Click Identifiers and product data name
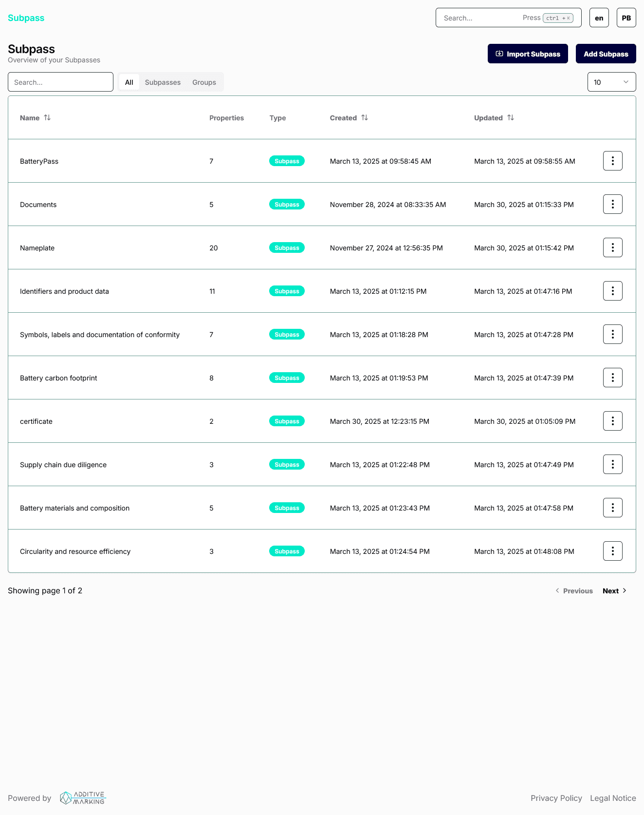The image size is (644, 815). 64,291
